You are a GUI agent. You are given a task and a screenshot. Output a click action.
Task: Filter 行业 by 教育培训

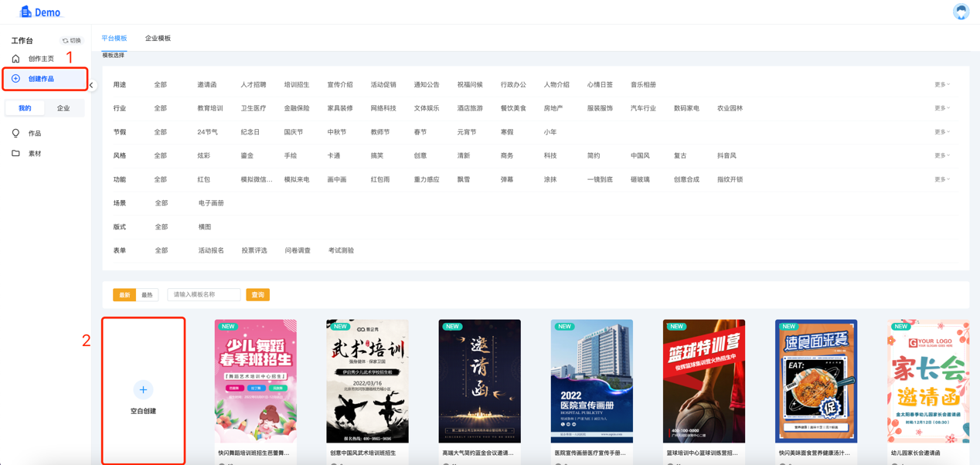point(209,108)
